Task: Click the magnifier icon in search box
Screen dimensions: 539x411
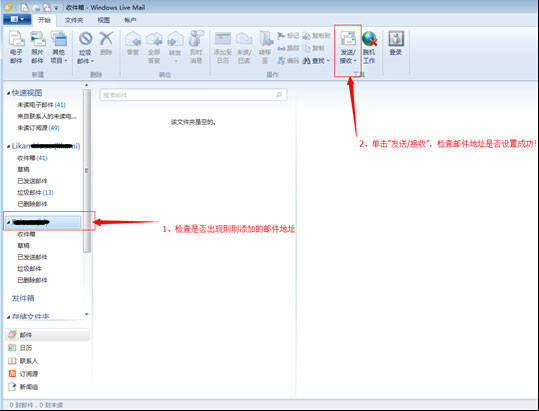Action: point(279,95)
